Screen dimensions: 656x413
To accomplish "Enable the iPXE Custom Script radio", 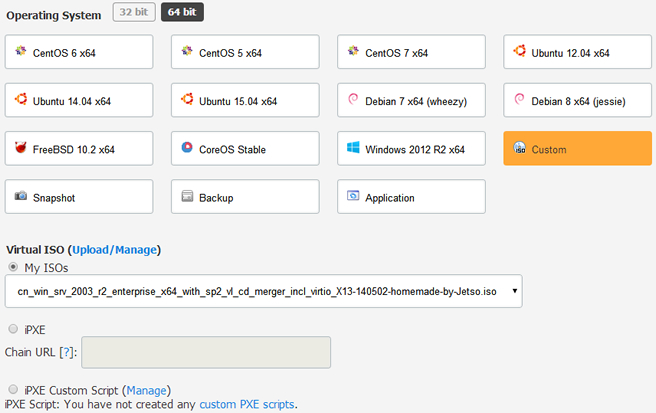I will click(x=12, y=390).
